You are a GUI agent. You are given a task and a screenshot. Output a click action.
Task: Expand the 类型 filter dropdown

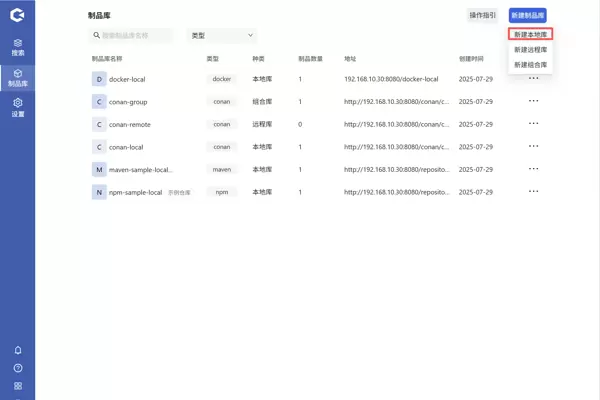click(x=221, y=35)
